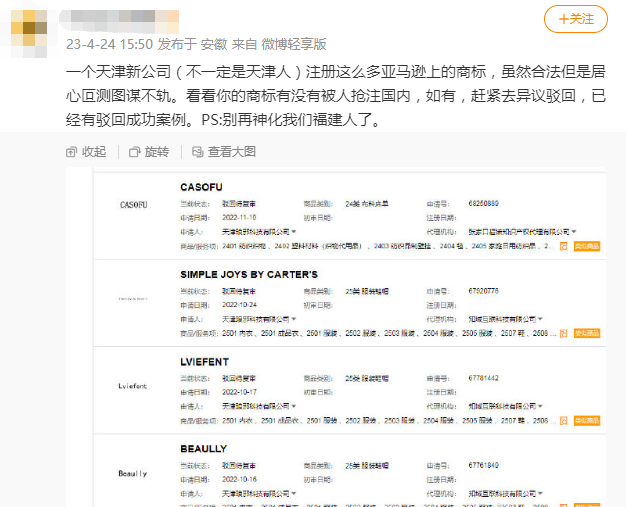
Task: Click application number 67761849
Action: pyautogui.click(x=483, y=465)
